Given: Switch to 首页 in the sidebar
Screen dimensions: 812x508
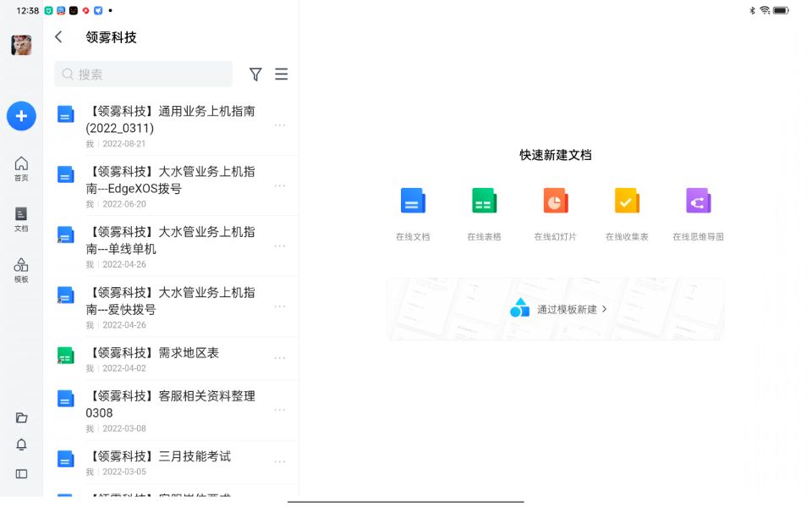Looking at the screenshot, I should tap(21, 168).
